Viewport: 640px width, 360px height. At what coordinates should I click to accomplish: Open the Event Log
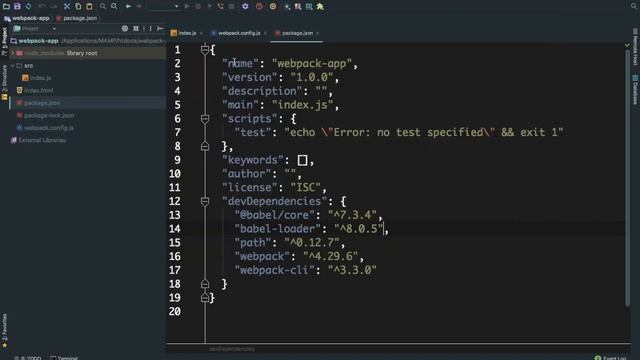(x=611, y=358)
